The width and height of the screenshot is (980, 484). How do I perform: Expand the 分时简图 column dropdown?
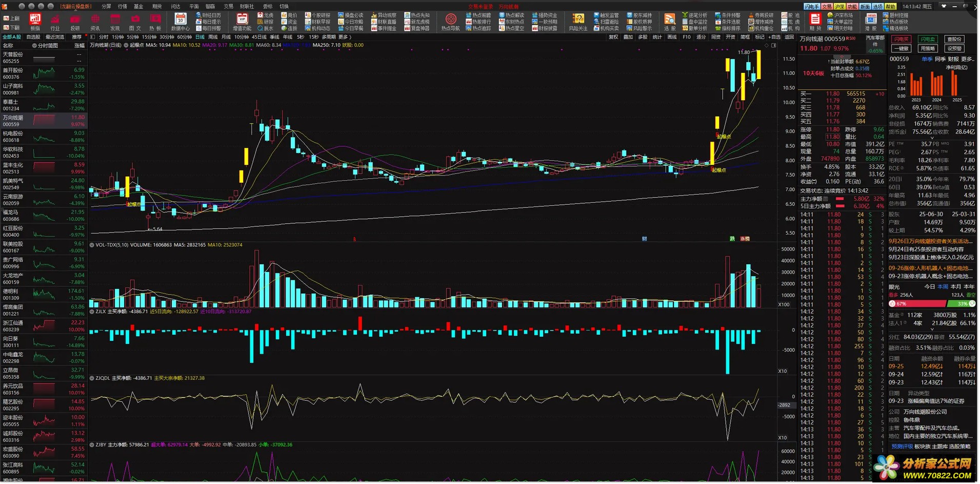35,46
